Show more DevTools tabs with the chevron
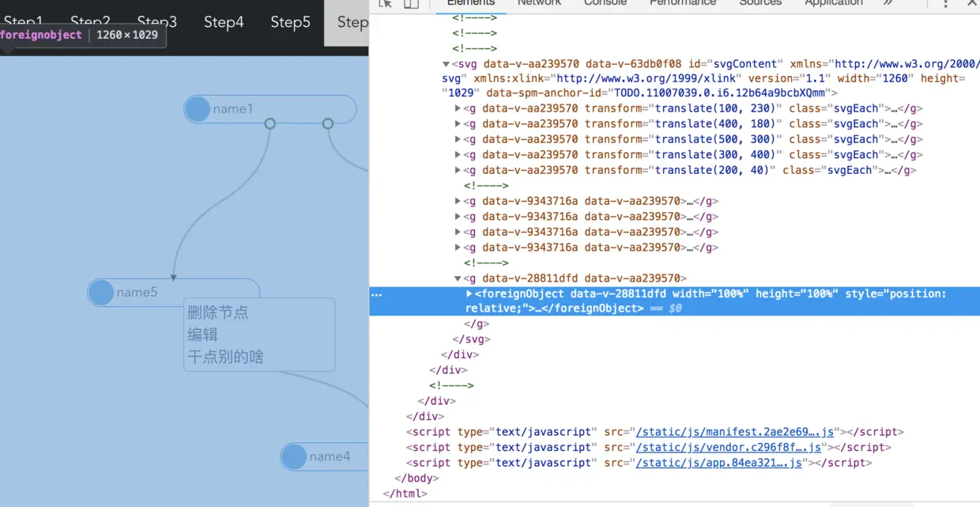 pyautogui.click(x=888, y=3)
